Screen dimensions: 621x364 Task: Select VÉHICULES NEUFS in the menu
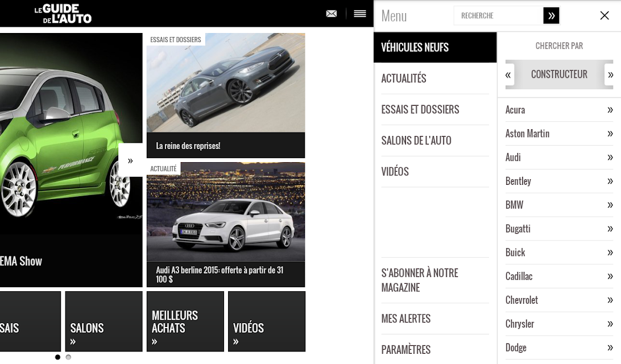pyautogui.click(x=435, y=48)
